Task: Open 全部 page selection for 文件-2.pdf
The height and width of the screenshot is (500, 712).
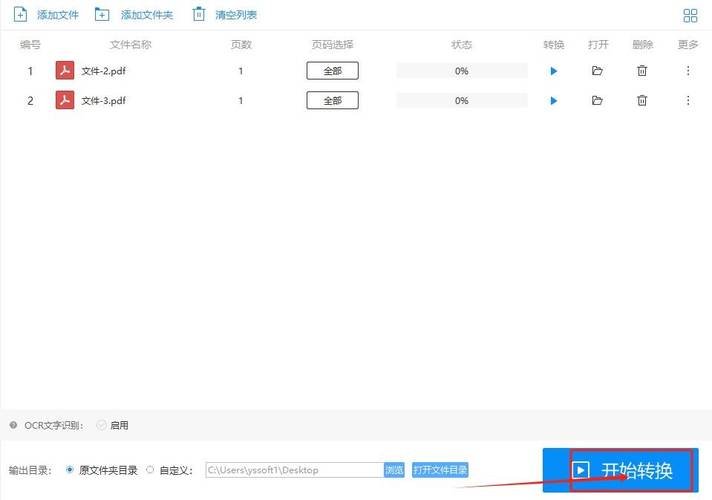Action: (332, 71)
